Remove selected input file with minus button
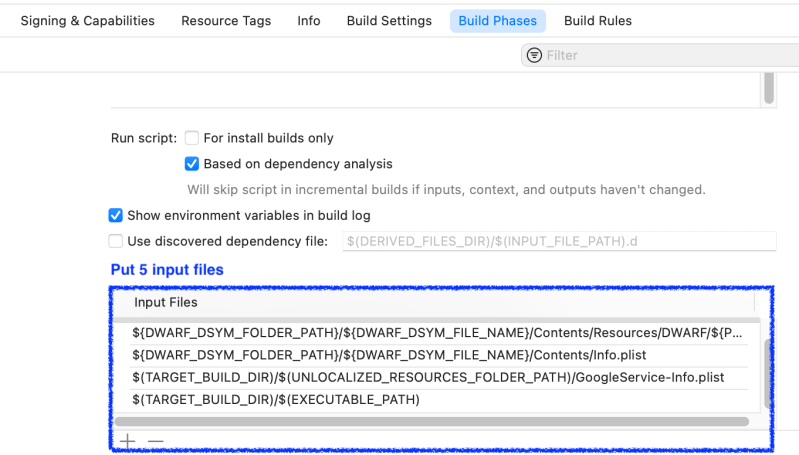The height and width of the screenshot is (455, 799). [155, 441]
